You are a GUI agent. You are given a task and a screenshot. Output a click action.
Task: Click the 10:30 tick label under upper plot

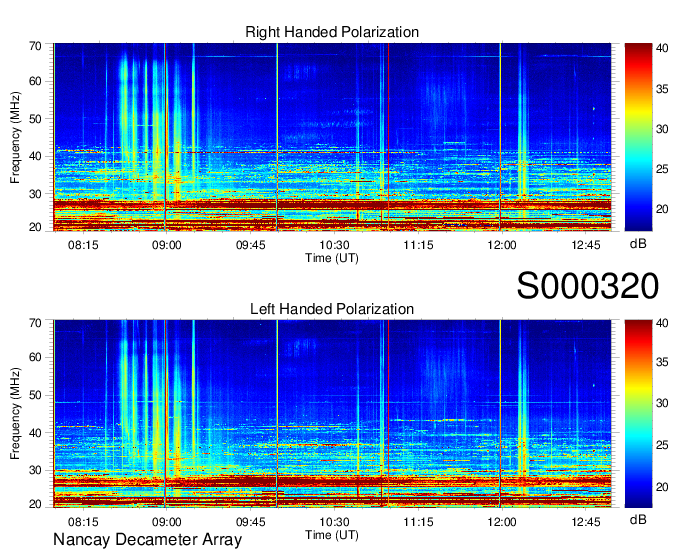(334, 245)
